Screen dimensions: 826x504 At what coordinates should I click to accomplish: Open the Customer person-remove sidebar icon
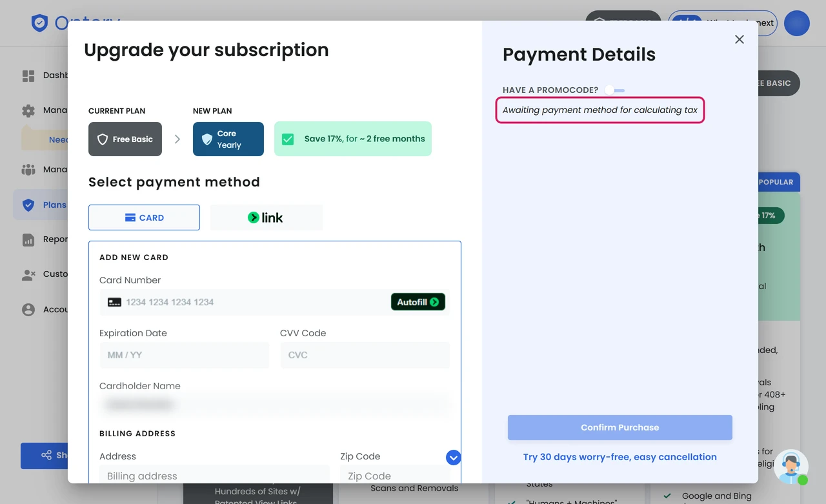(28, 274)
